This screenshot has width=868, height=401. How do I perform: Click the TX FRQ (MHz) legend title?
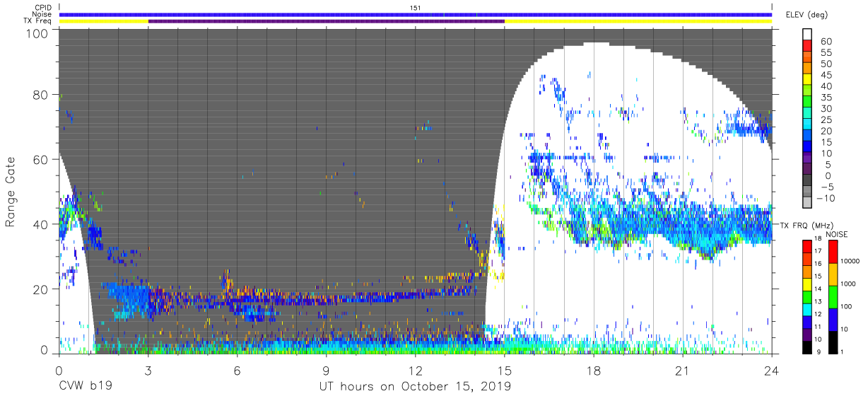click(806, 226)
